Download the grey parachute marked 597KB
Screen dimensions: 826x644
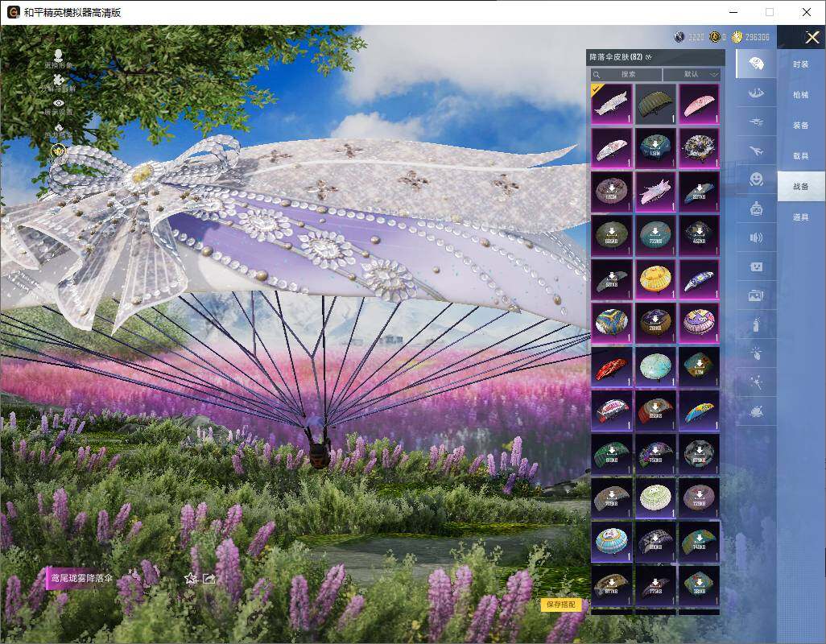612,279
